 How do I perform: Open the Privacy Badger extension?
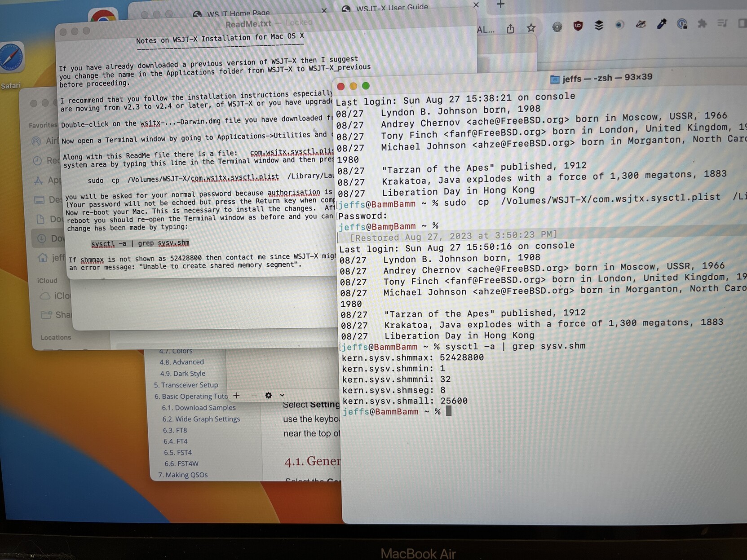click(641, 25)
